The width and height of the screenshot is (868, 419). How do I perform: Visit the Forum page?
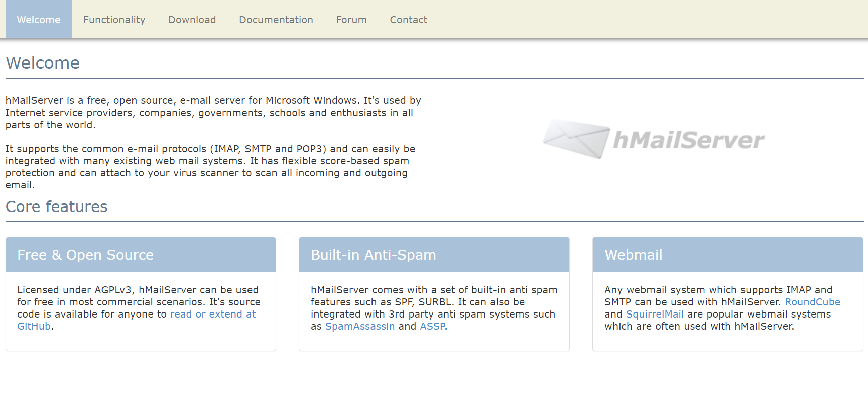pyautogui.click(x=351, y=20)
